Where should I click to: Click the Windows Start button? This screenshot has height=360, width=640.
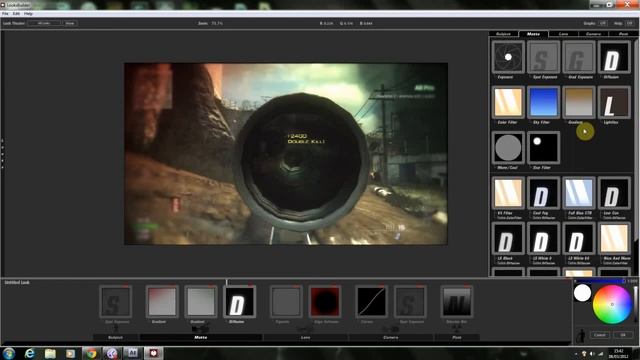9,353
